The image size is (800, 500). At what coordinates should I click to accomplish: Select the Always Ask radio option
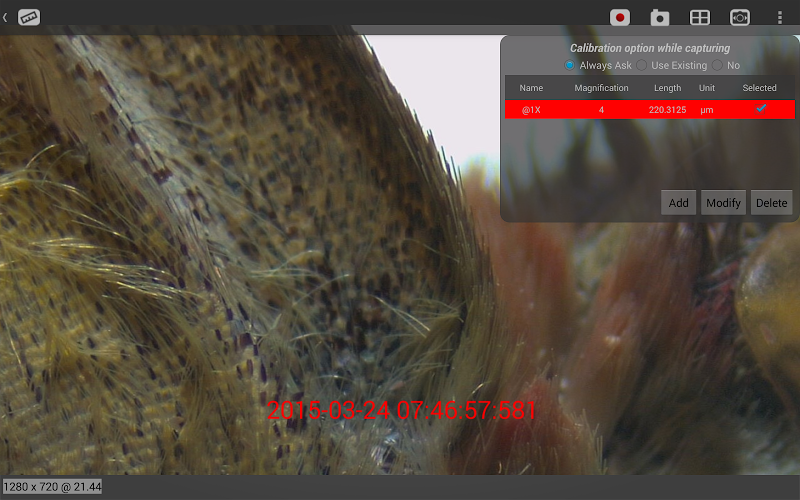[x=569, y=65]
